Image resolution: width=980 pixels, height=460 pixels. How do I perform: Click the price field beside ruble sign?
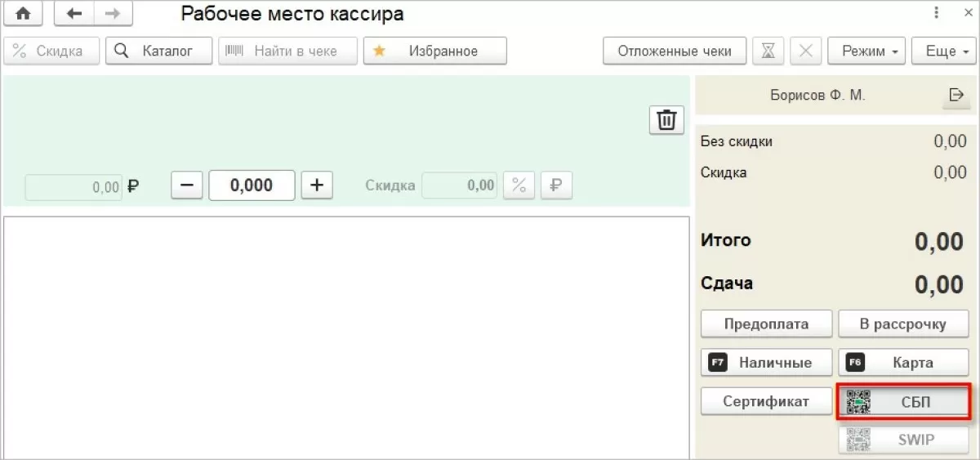pos(73,187)
